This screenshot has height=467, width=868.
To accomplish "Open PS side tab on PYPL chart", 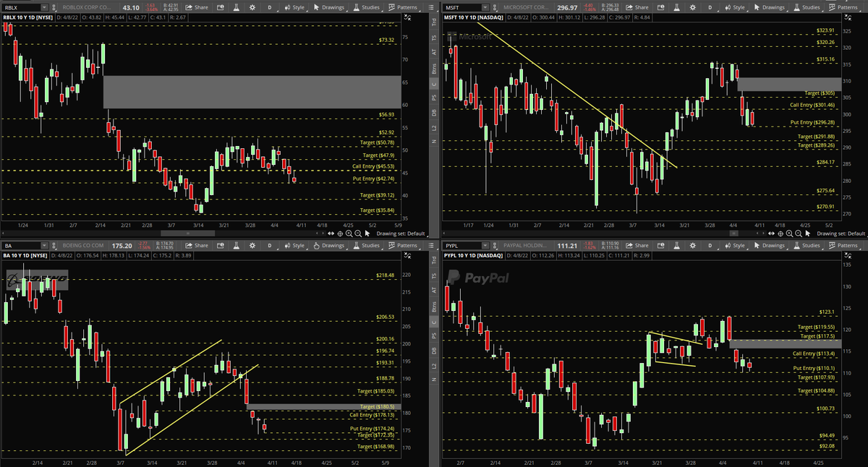I will (x=434, y=336).
